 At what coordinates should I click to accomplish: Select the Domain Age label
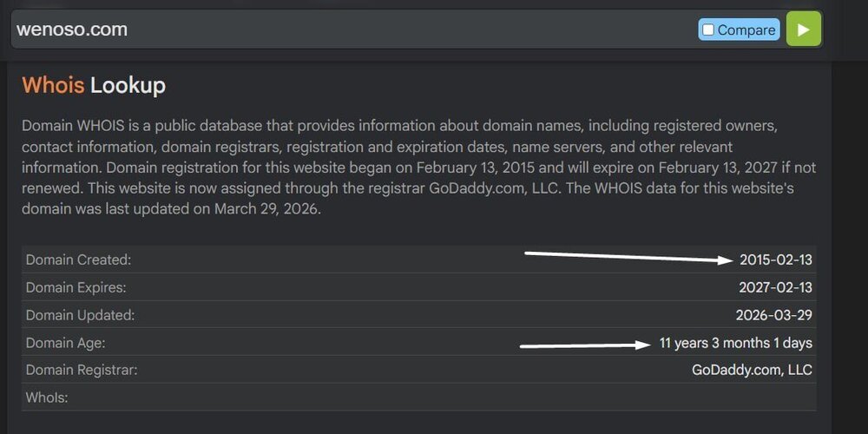[65, 343]
